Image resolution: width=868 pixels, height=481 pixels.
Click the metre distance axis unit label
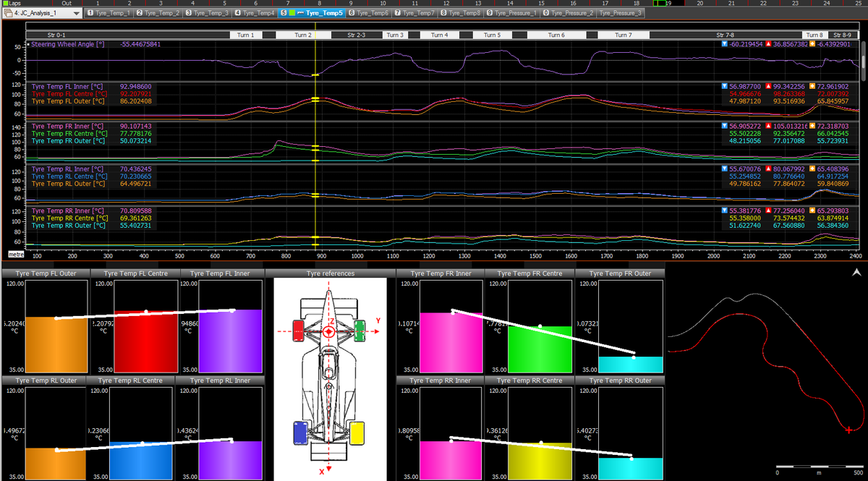click(16, 255)
